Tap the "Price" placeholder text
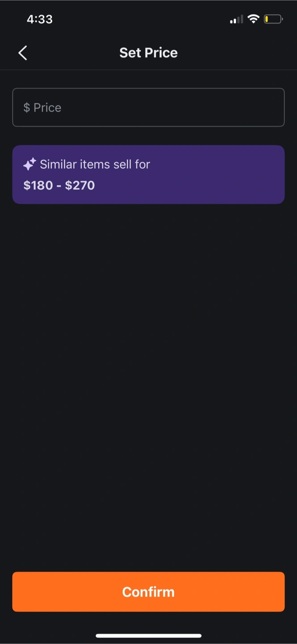 [47, 108]
